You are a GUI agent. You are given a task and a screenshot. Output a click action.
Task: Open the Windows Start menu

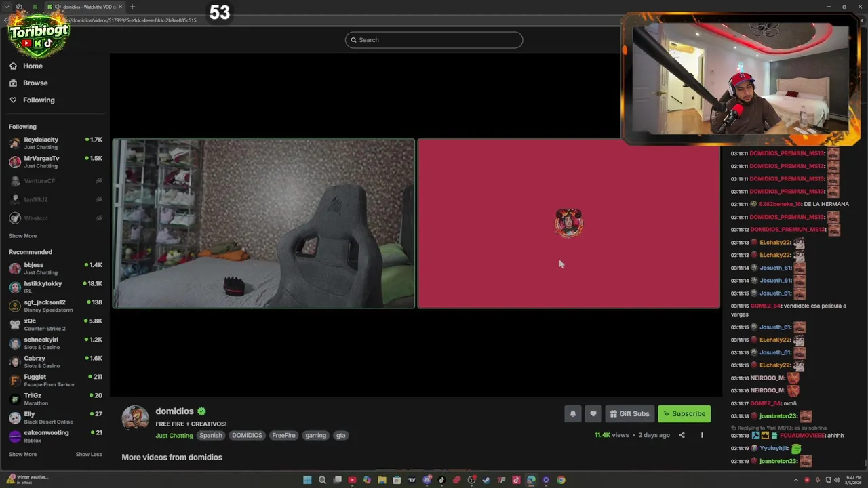point(307,480)
